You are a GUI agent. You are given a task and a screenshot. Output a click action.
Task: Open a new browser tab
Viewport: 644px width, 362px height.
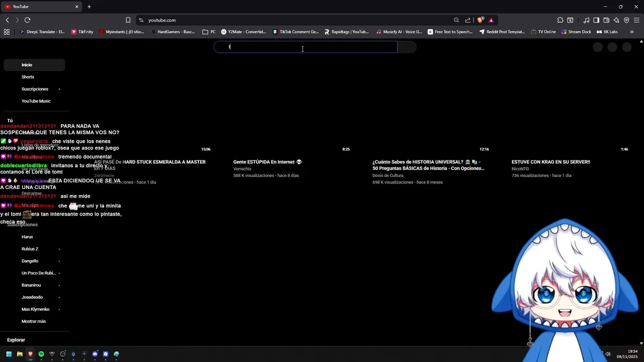click(x=89, y=7)
